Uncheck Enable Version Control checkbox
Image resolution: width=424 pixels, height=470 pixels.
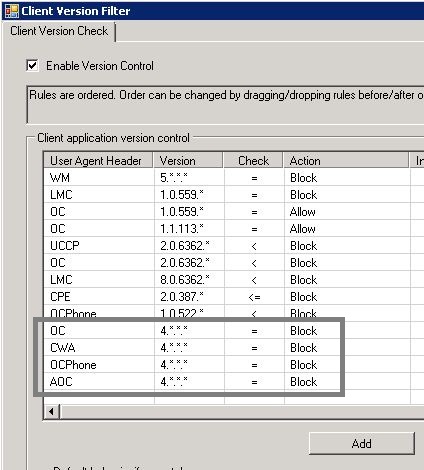click(x=32, y=65)
